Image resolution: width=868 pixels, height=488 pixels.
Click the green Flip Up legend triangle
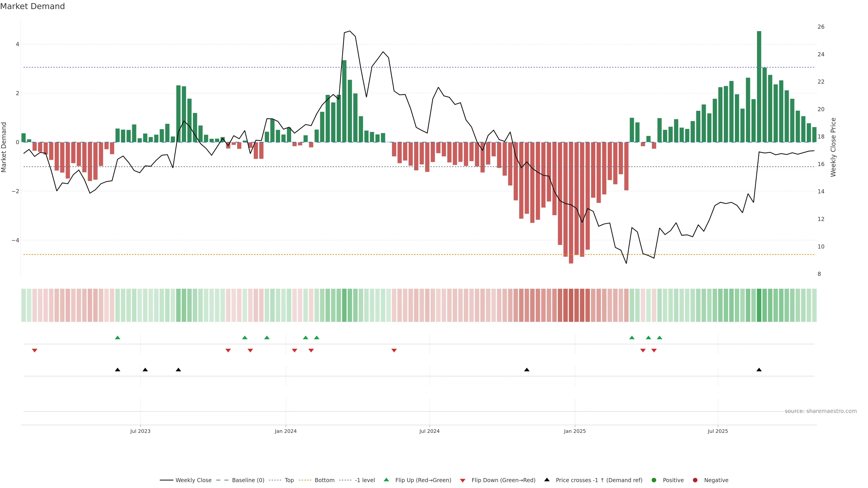387,480
